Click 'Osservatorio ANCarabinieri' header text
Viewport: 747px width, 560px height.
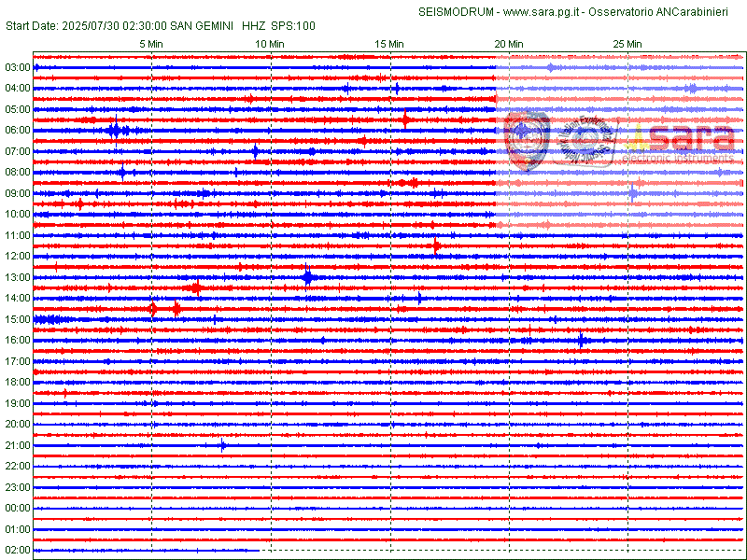pyautogui.click(x=658, y=12)
